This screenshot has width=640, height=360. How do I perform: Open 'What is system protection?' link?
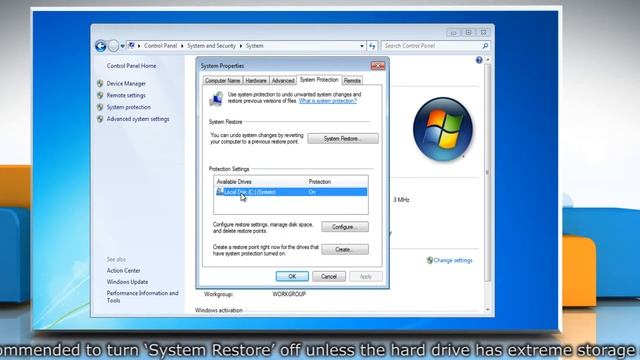click(x=328, y=101)
